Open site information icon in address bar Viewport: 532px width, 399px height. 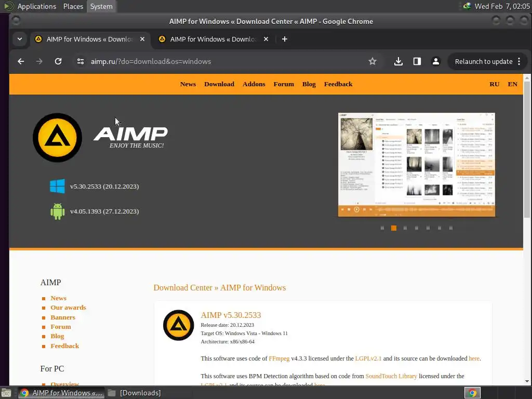81,61
